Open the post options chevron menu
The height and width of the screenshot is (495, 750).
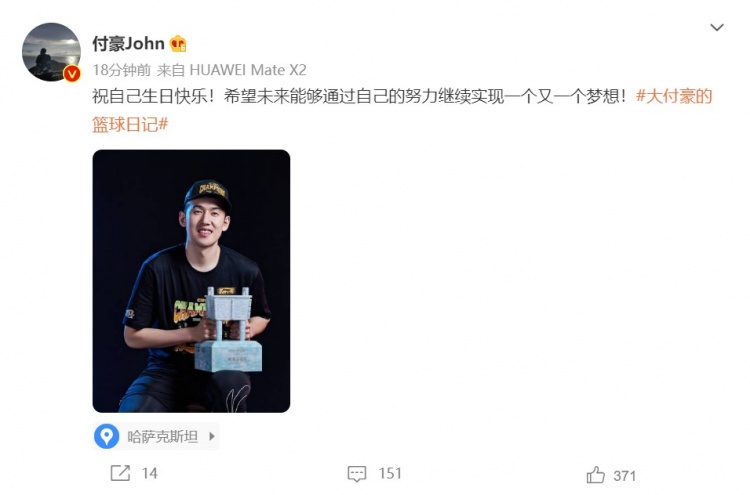716,27
